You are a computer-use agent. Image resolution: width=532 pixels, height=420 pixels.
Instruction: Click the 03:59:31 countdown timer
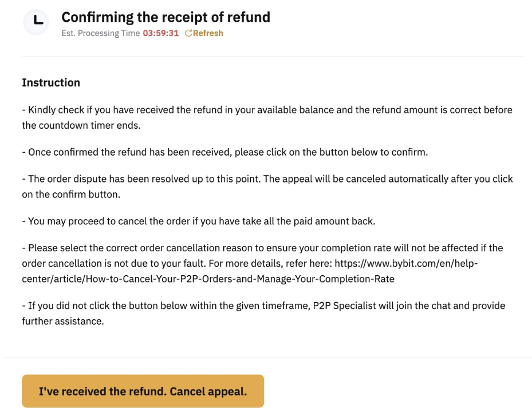(160, 33)
